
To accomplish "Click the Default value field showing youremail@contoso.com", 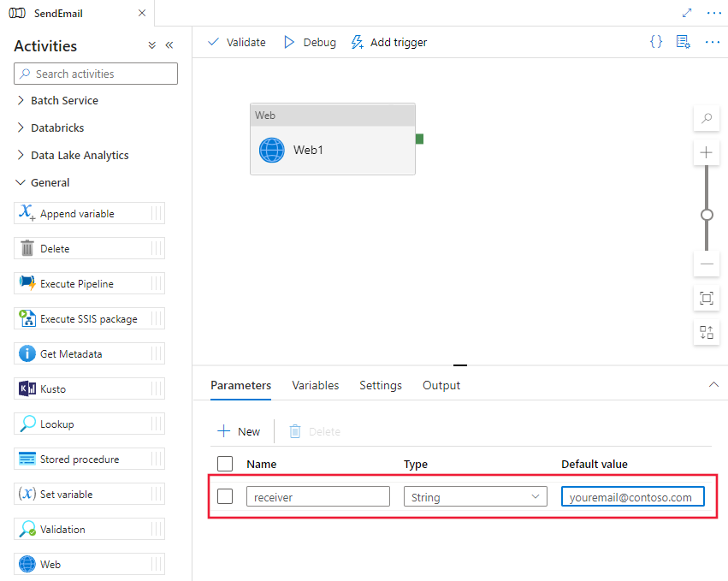I will pos(632,495).
